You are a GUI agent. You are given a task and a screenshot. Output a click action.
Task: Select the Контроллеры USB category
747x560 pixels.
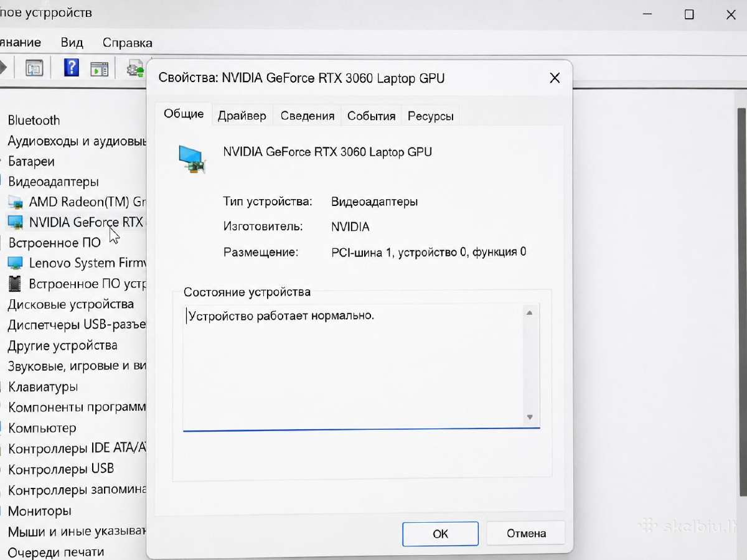pos(61,469)
